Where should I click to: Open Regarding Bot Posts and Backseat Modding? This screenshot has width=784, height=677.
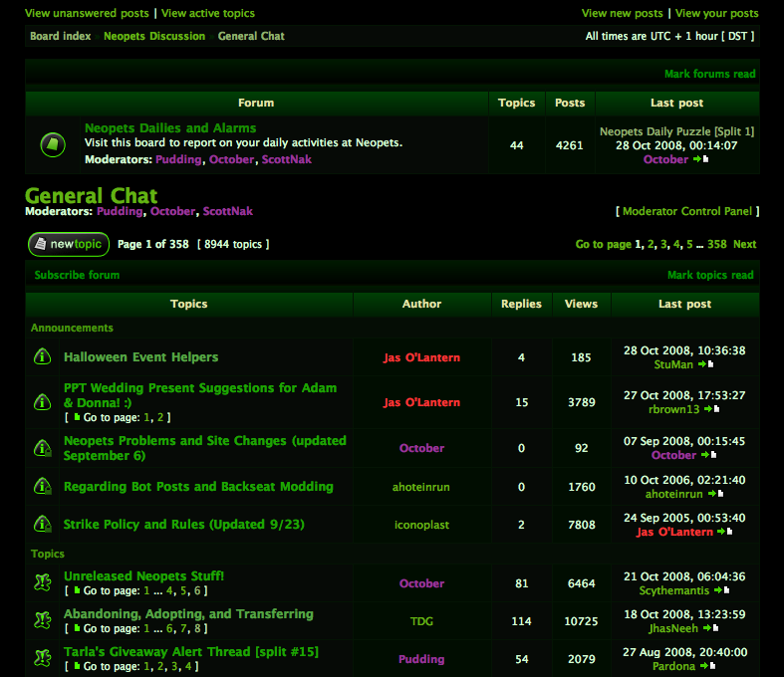(198, 487)
